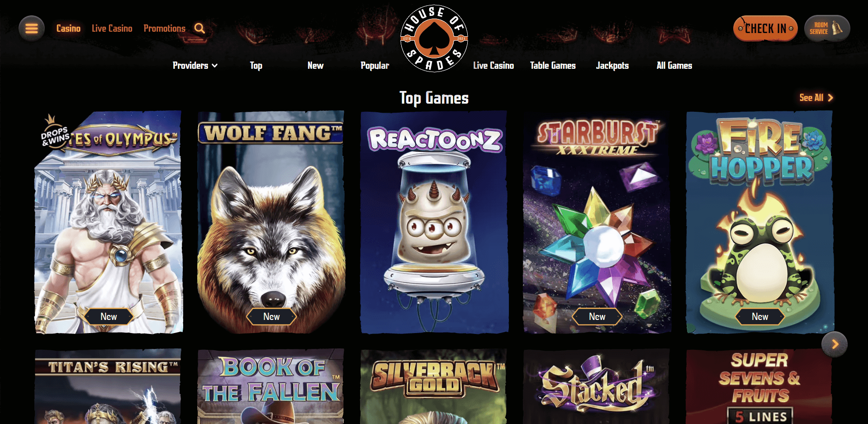The width and height of the screenshot is (868, 424).
Task: Open the hamburger menu button
Action: (32, 29)
